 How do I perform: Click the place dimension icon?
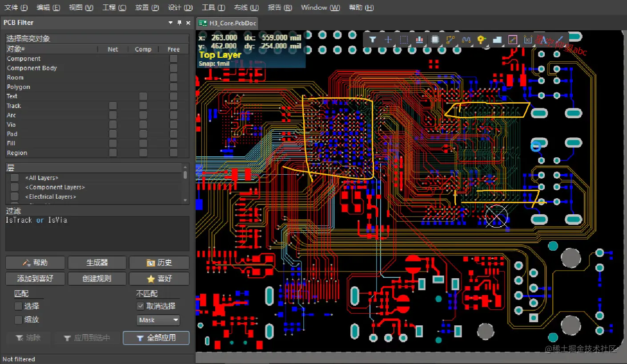click(528, 40)
